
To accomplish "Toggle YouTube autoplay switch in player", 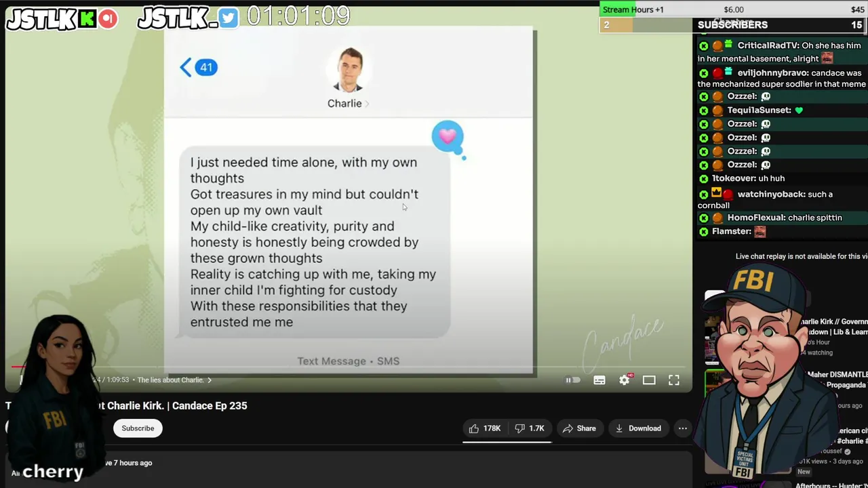I will [573, 380].
